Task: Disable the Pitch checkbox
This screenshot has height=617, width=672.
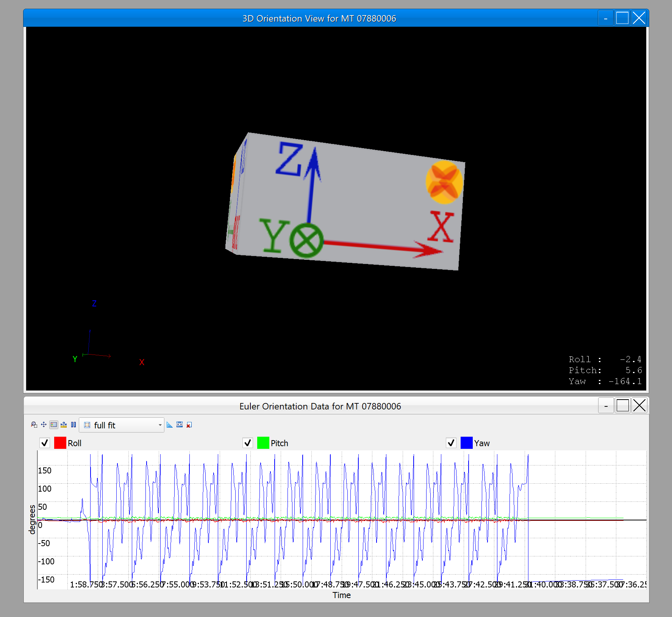Action: tap(248, 443)
